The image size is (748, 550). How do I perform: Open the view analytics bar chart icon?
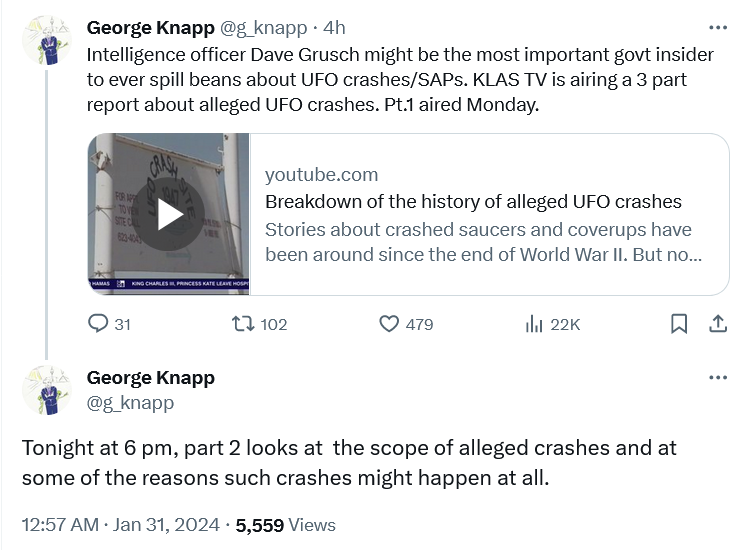pos(534,324)
